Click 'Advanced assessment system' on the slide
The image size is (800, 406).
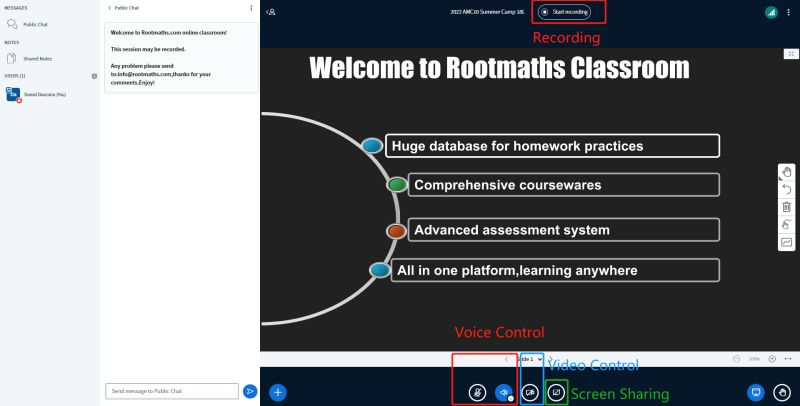(x=512, y=230)
